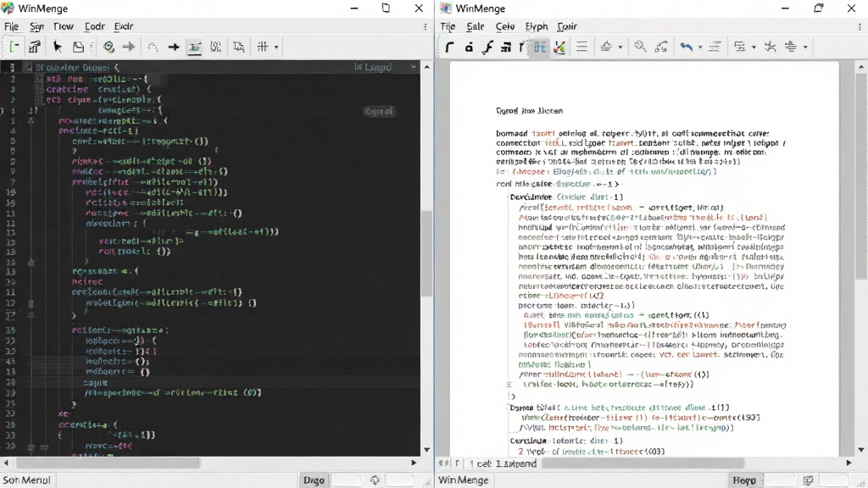Click the blank page icon in left toolbar
Image resolution: width=868 pixels, height=488 pixels.
[78, 47]
